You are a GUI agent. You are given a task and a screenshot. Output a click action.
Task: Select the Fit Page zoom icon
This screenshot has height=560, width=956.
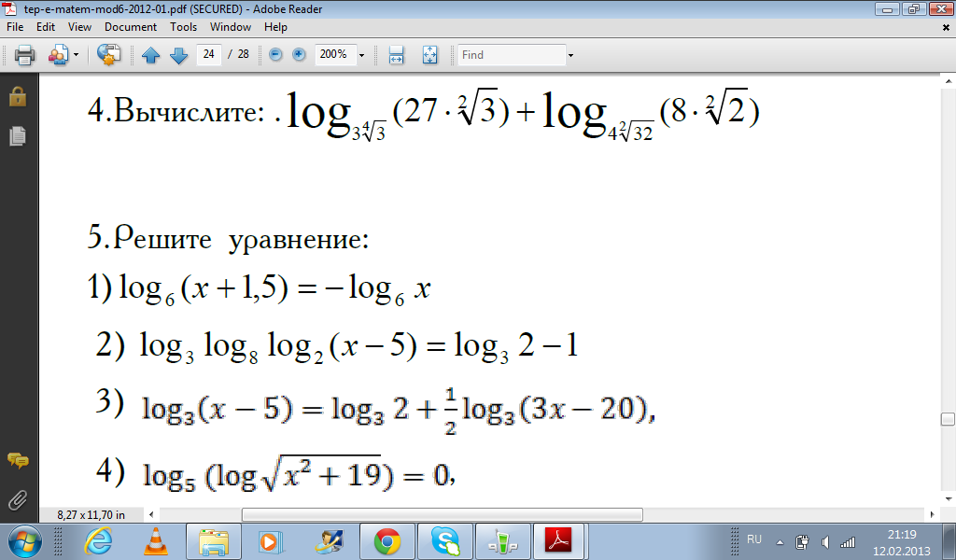coord(429,55)
